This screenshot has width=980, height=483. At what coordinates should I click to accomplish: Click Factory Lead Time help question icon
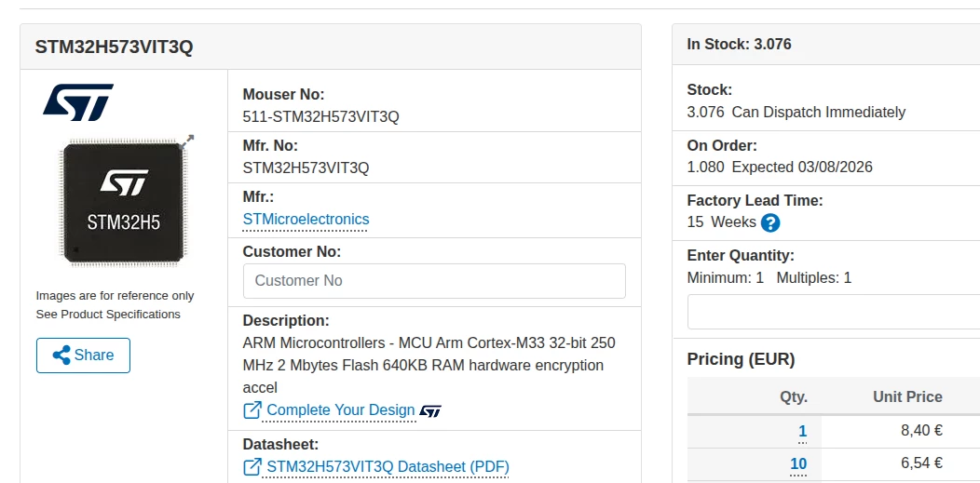pos(770,222)
